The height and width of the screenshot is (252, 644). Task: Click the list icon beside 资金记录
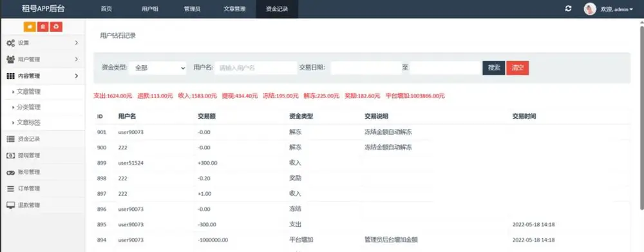pos(11,139)
